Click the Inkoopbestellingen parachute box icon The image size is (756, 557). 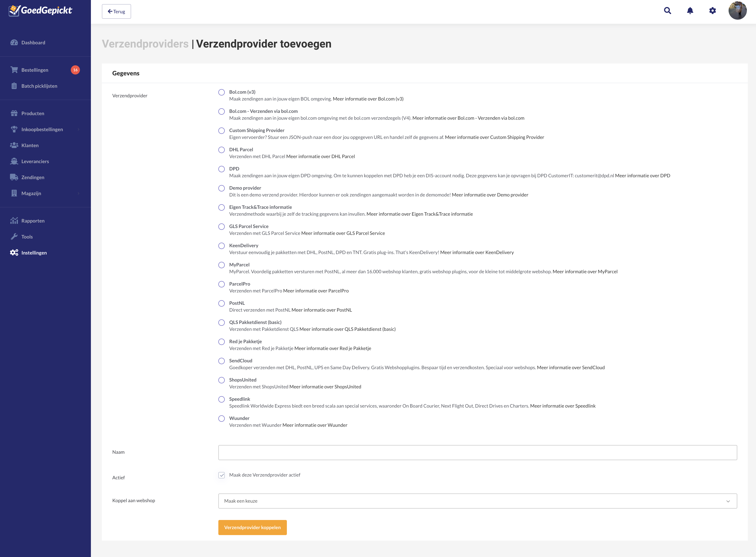14,129
